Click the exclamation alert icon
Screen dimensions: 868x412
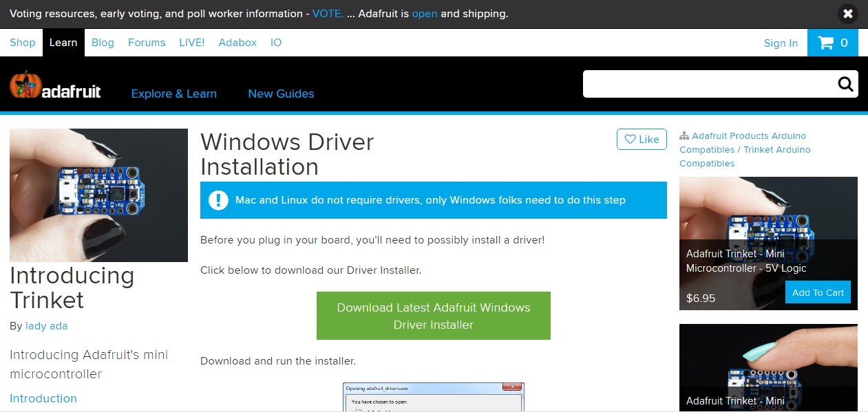218,200
